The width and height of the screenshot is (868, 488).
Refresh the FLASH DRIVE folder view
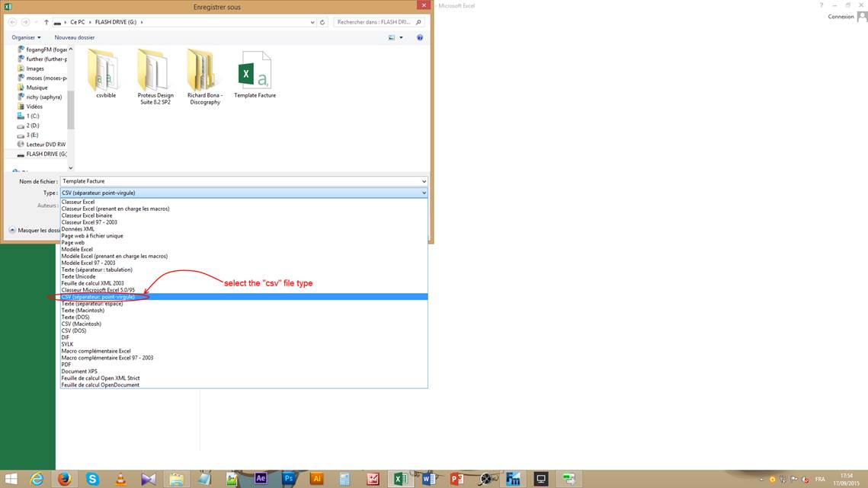click(x=322, y=22)
